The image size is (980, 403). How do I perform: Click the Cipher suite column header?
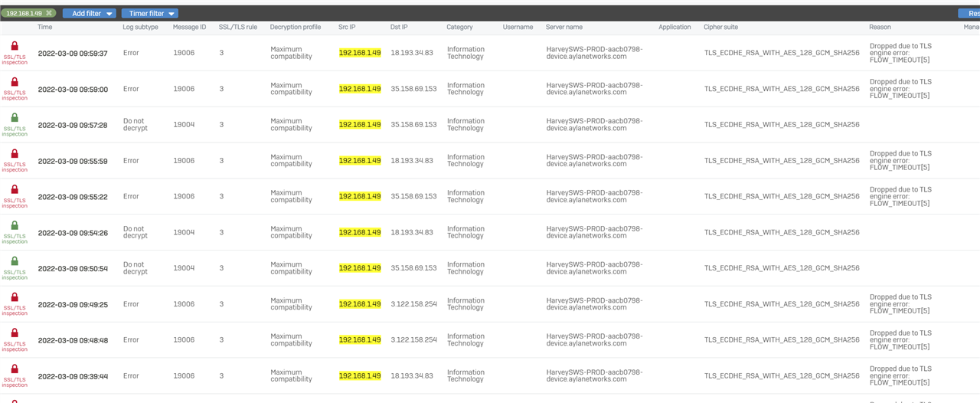click(x=721, y=27)
